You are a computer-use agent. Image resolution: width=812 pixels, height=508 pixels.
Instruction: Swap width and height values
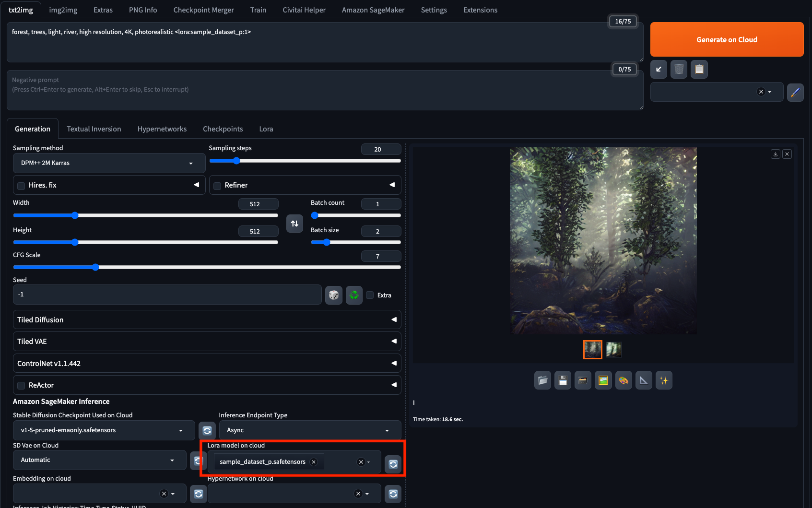point(294,224)
